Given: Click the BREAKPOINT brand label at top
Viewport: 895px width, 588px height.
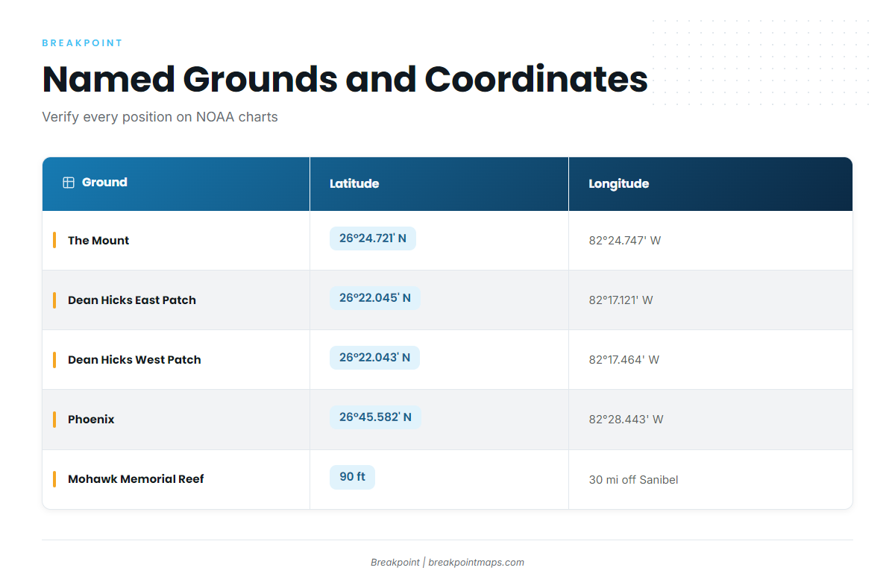Looking at the screenshot, I should [82, 43].
